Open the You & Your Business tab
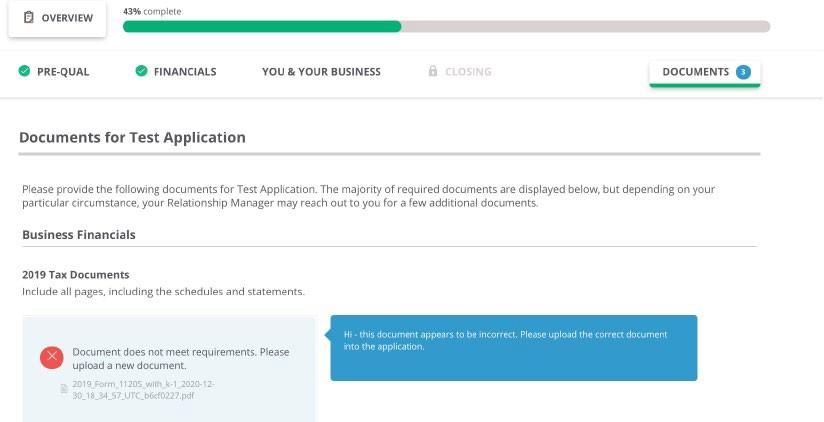The image size is (824, 422). pyautogui.click(x=321, y=71)
